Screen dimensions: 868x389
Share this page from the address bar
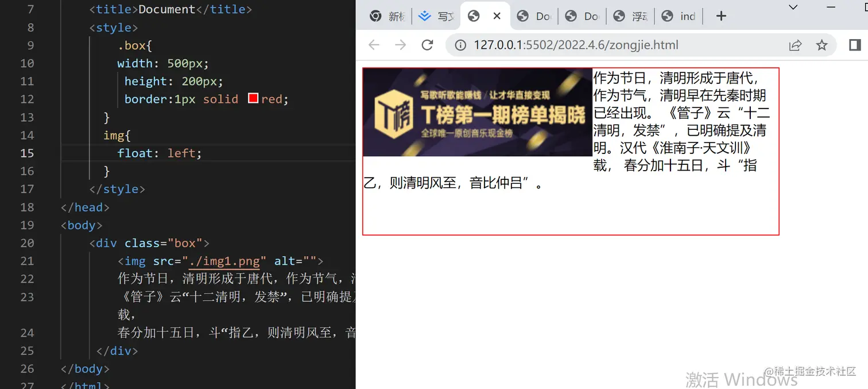tap(795, 45)
